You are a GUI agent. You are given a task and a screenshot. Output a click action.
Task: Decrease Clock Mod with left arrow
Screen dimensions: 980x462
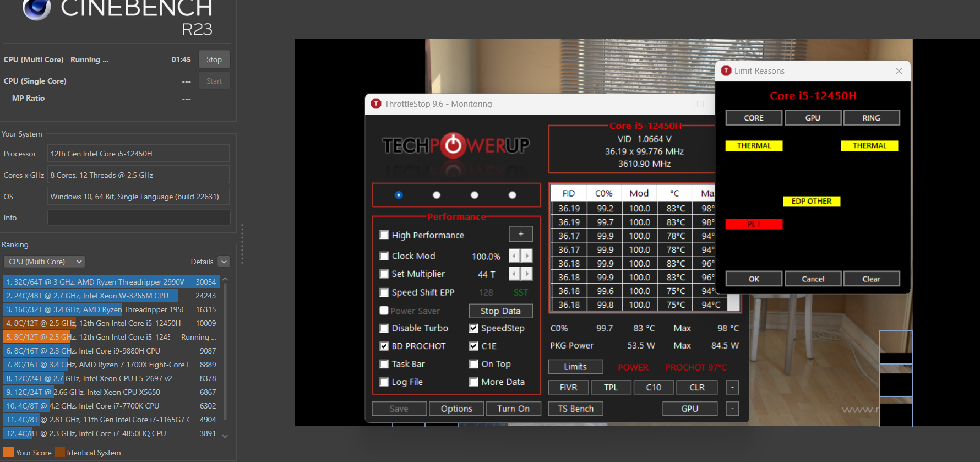click(x=514, y=256)
